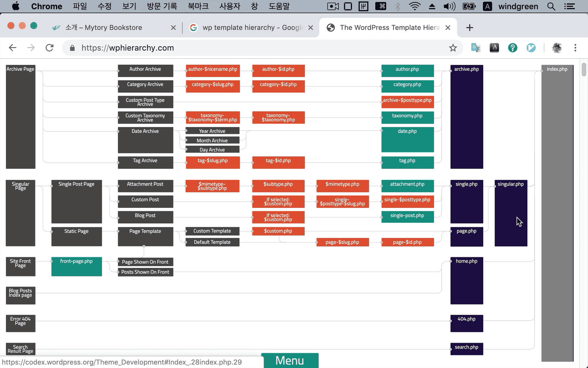
Task: Open a new browser tab
Action: [x=470, y=28]
